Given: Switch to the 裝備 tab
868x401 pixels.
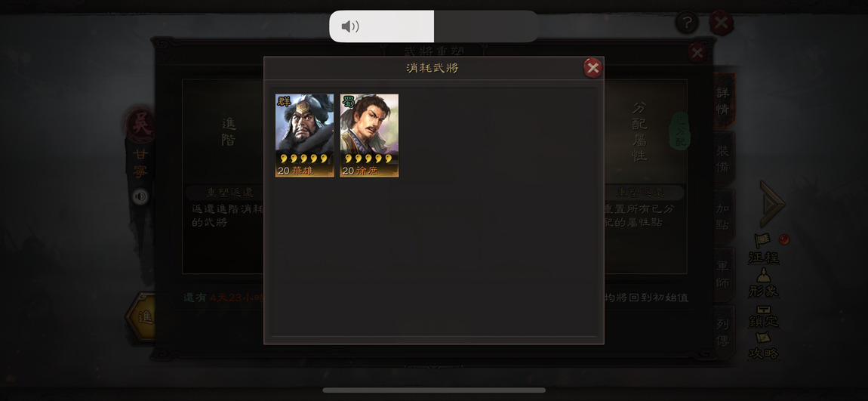Looking at the screenshot, I should (x=724, y=159).
